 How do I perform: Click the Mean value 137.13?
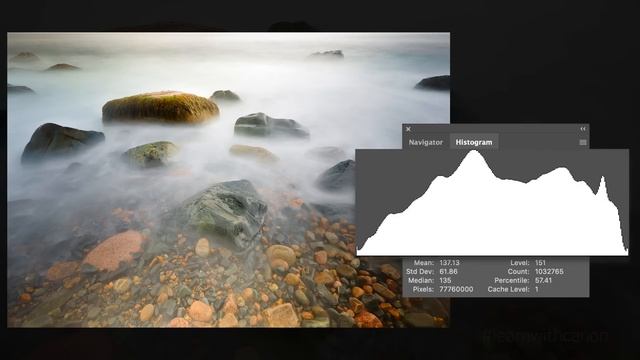point(449,263)
